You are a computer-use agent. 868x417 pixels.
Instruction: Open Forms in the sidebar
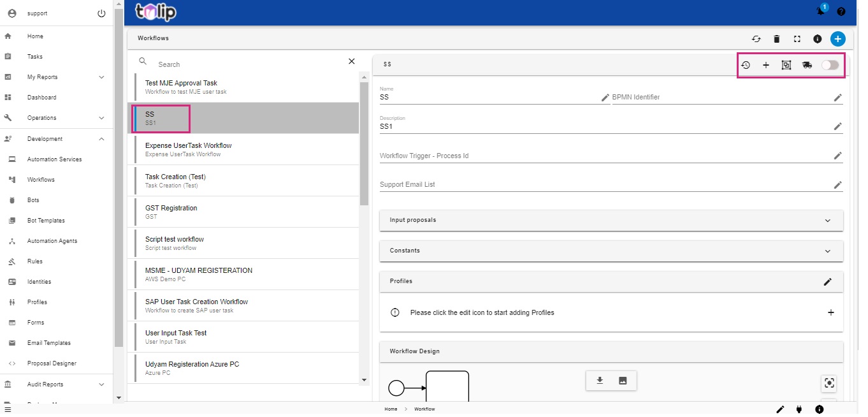[56, 323]
